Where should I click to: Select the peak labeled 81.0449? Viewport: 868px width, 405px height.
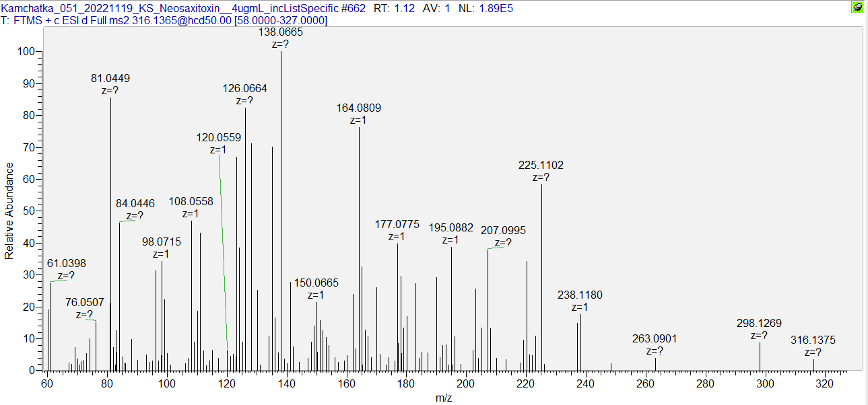click(x=110, y=78)
